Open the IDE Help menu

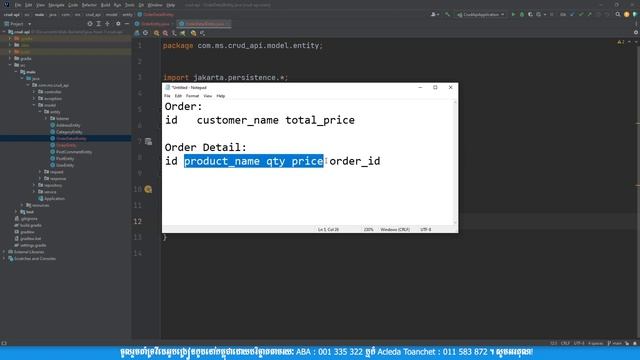tap(171, 5)
